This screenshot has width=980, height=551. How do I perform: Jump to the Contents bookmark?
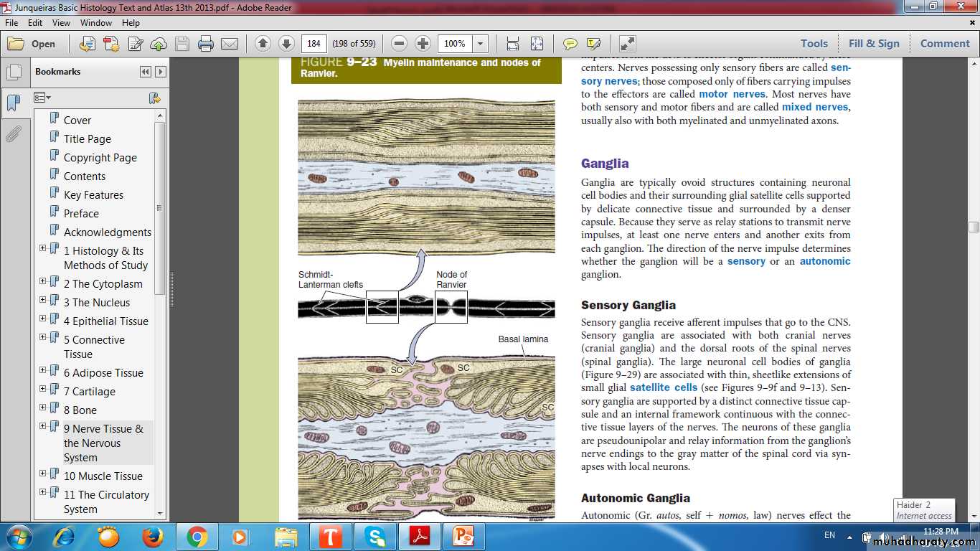84,176
